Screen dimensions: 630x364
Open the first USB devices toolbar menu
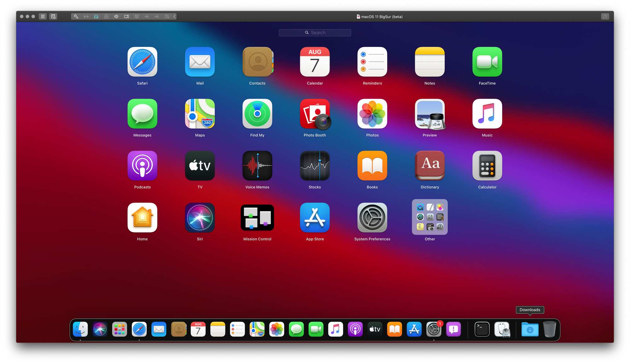pos(146,16)
